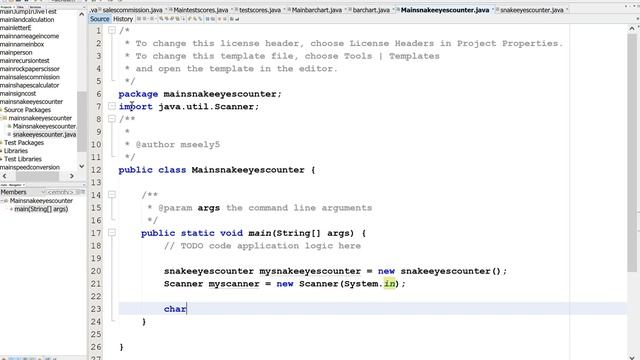Click the TODO comment on line 18
Viewport: 640px width, 360px height.
262,246
